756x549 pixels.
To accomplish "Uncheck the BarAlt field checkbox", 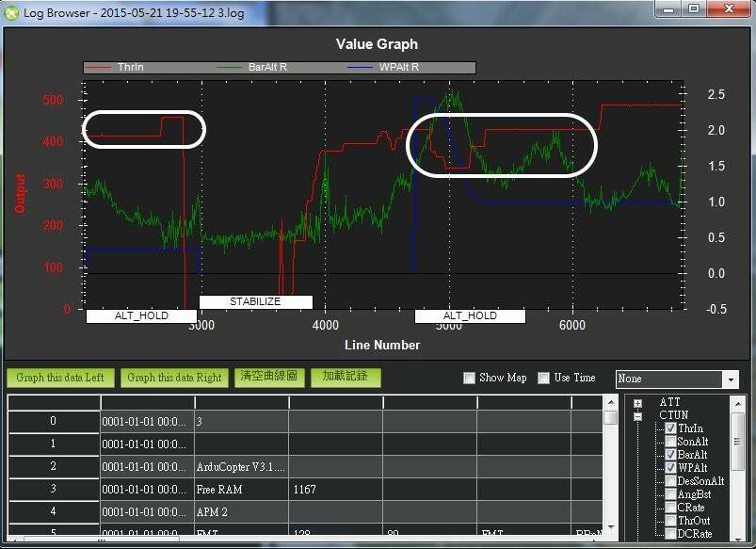I will [670, 455].
